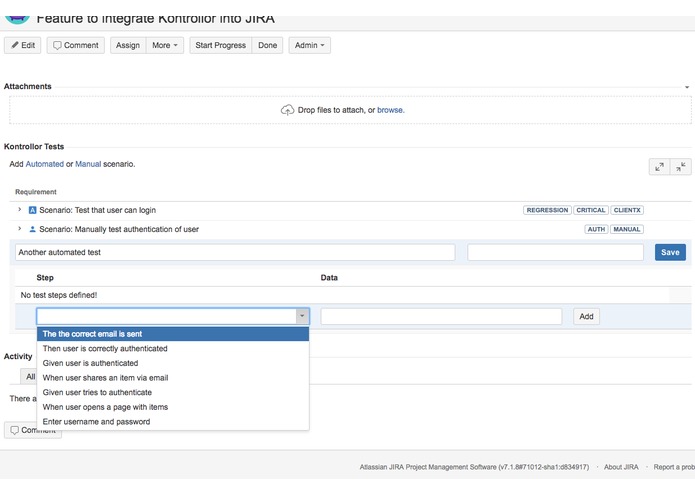
Task: Click the empty tags field beside Save
Action: tap(555, 252)
